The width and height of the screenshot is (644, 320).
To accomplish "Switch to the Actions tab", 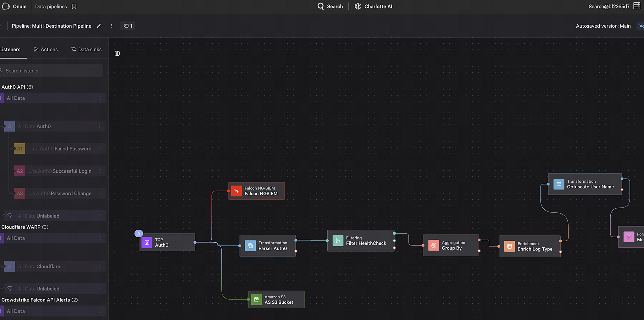I will (x=46, y=49).
